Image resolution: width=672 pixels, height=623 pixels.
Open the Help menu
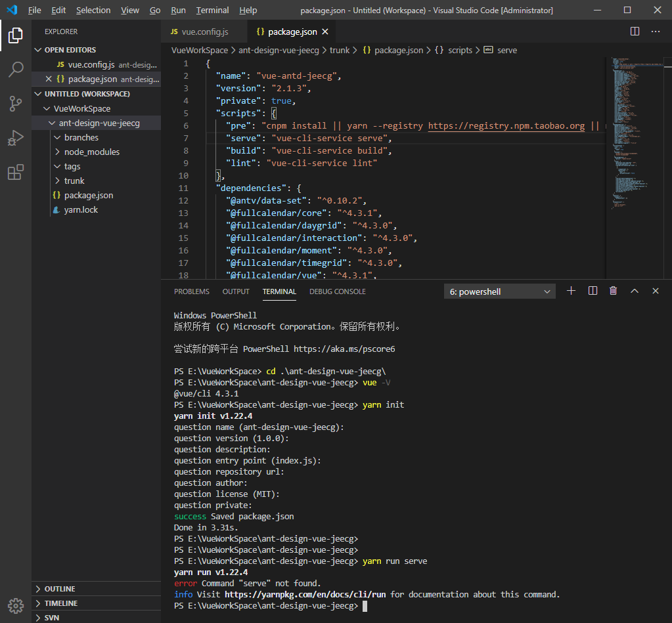coord(248,11)
